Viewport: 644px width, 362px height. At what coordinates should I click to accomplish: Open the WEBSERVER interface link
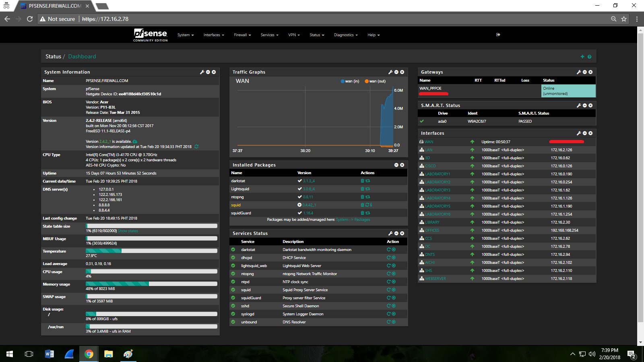pos(436,279)
